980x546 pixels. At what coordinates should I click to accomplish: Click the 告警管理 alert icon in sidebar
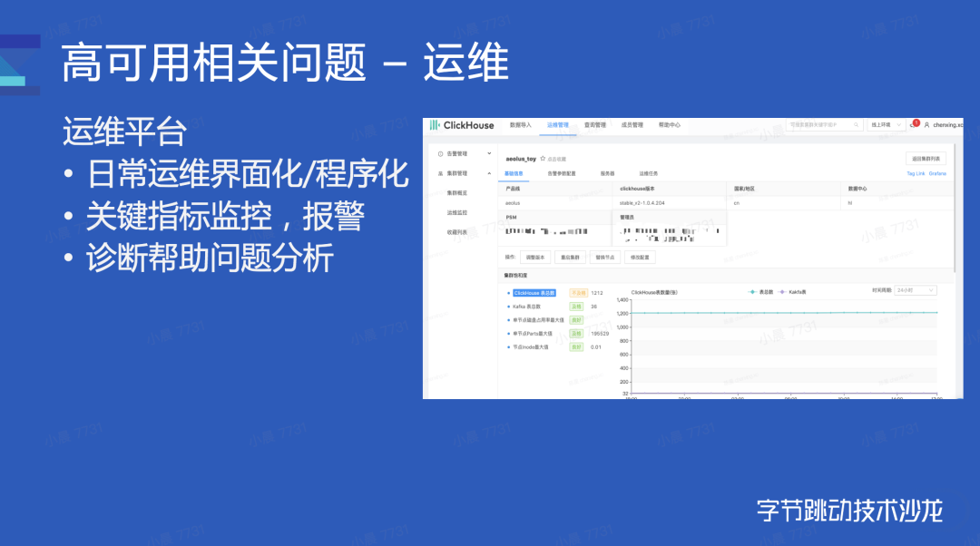coord(440,153)
